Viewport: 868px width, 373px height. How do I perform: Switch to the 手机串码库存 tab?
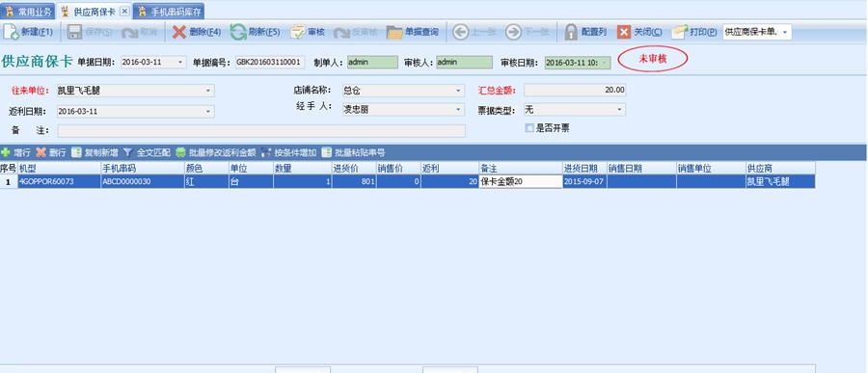[169, 11]
